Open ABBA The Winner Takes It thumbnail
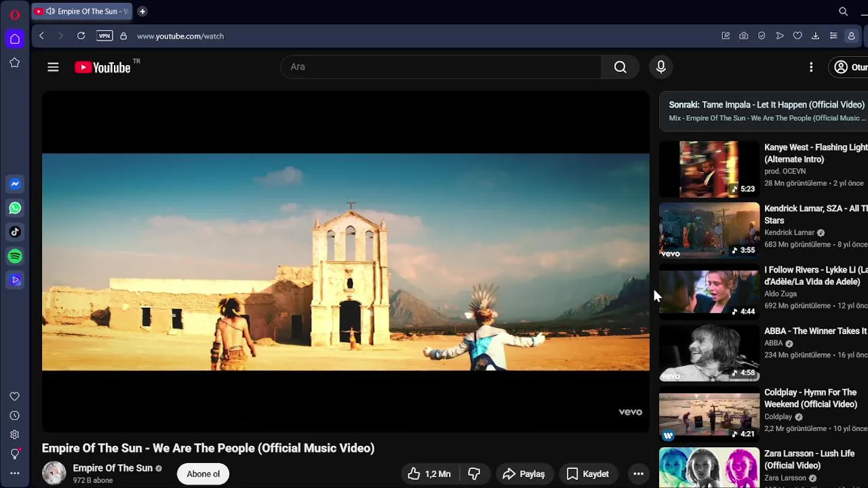The height and width of the screenshot is (488, 868). 709,353
